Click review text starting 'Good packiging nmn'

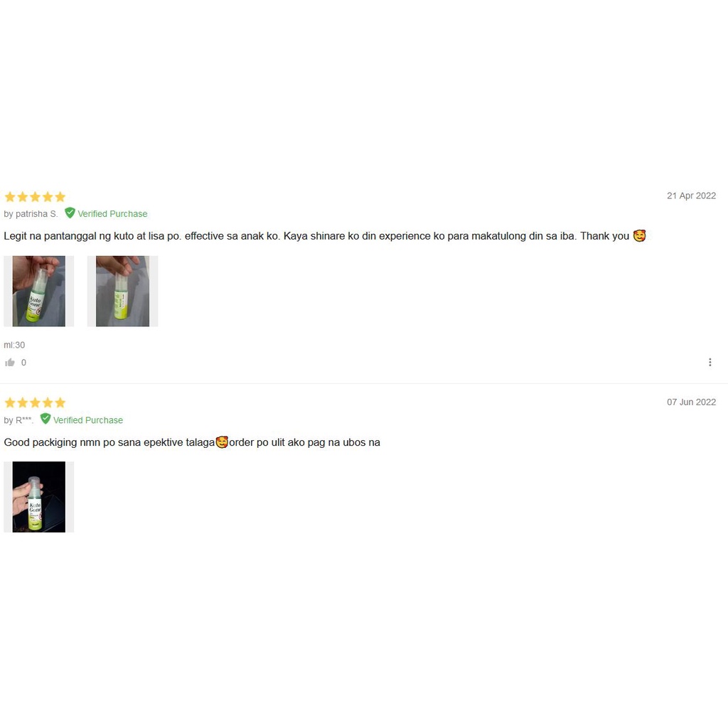(192, 442)
